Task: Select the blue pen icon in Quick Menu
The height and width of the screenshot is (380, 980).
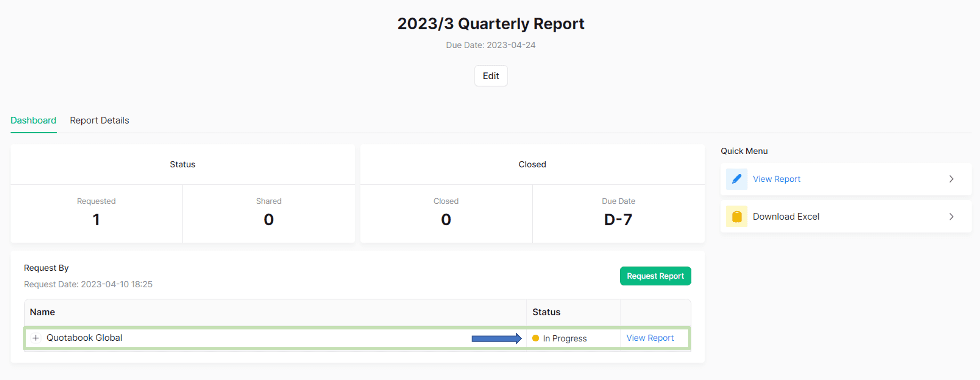Action: (737, 178)
